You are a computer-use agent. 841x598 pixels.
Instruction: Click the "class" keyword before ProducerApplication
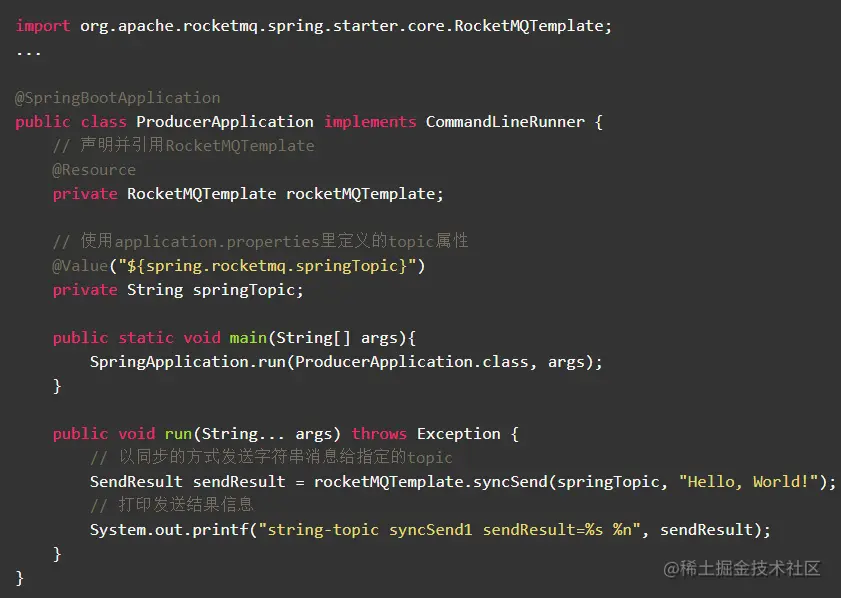104,122
